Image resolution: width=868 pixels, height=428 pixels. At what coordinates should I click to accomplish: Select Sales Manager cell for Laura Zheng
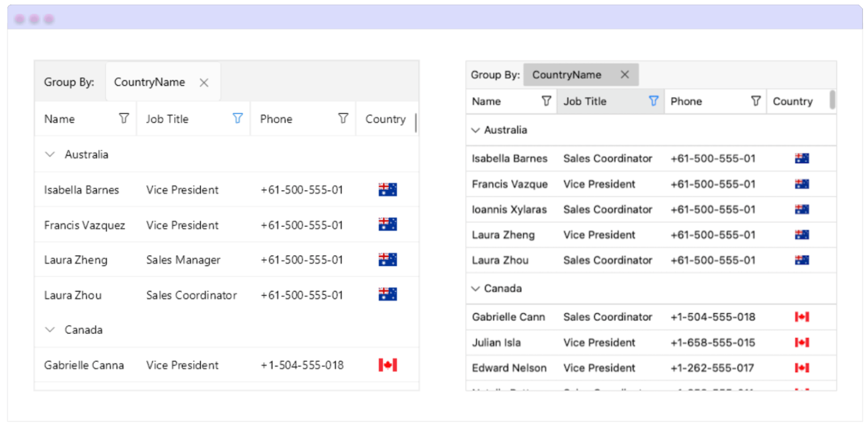point(183,260)
